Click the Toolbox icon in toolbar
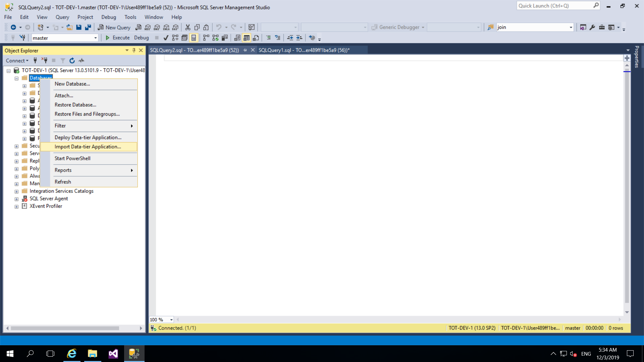Screen dimensions: 644x362 602,27
